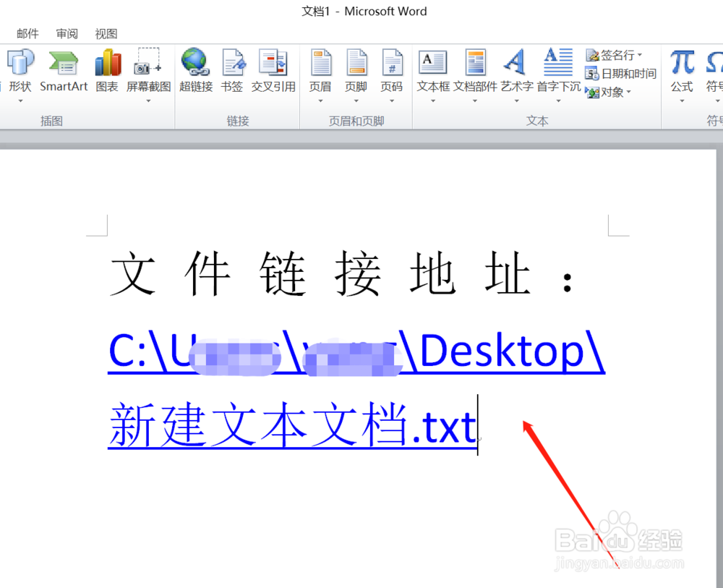Insert a chart with 图表 icon
This screenshot has width=723, height=588.
pyautogui.click(x=107, y=62)
